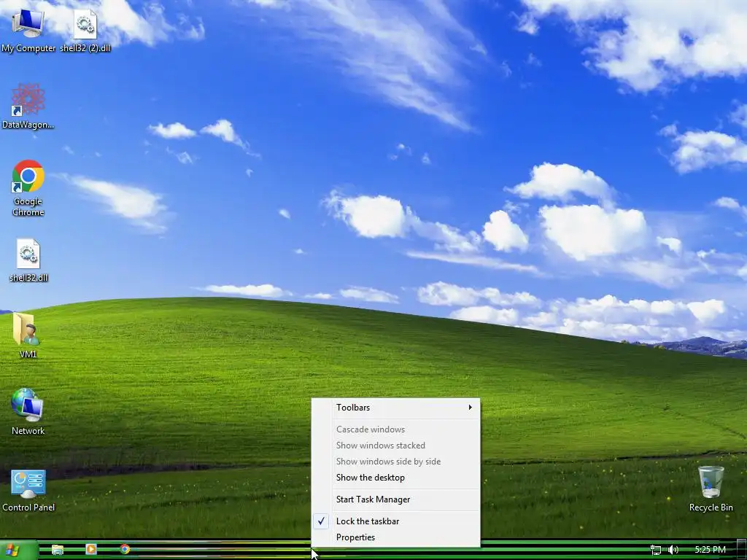
Task: Select the Recycle Bin icon
Action: 711,489
